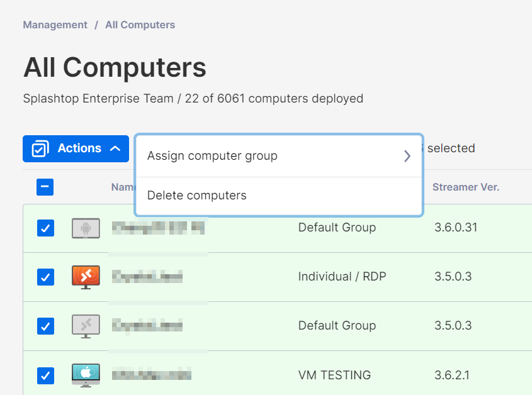
Task: Uncheck the Individual / RDP computer
Action: tap(45, 277)
